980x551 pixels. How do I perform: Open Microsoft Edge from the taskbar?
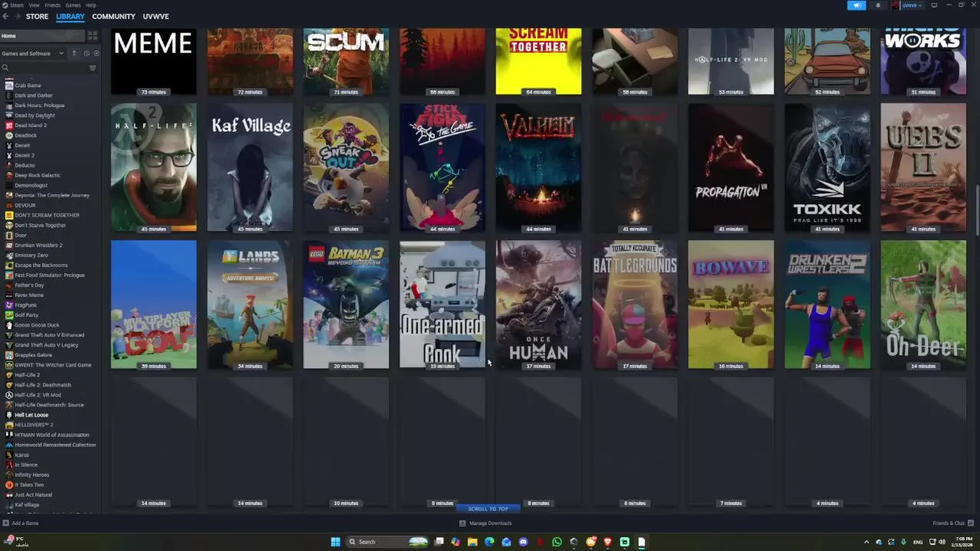pyautogui.click(x=489, y=542)
